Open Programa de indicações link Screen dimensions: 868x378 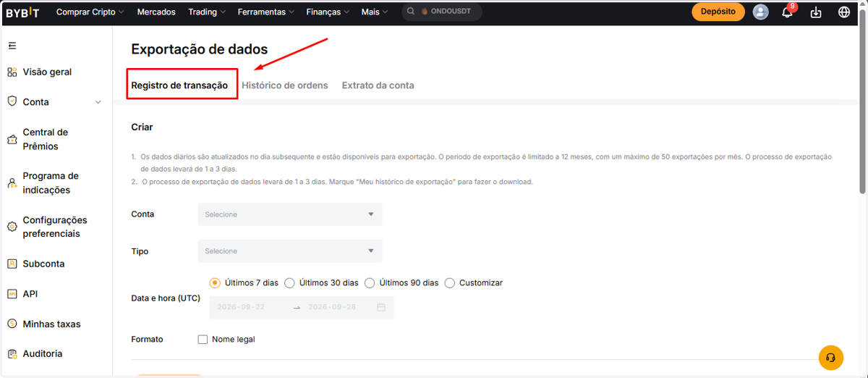point(51,183)
